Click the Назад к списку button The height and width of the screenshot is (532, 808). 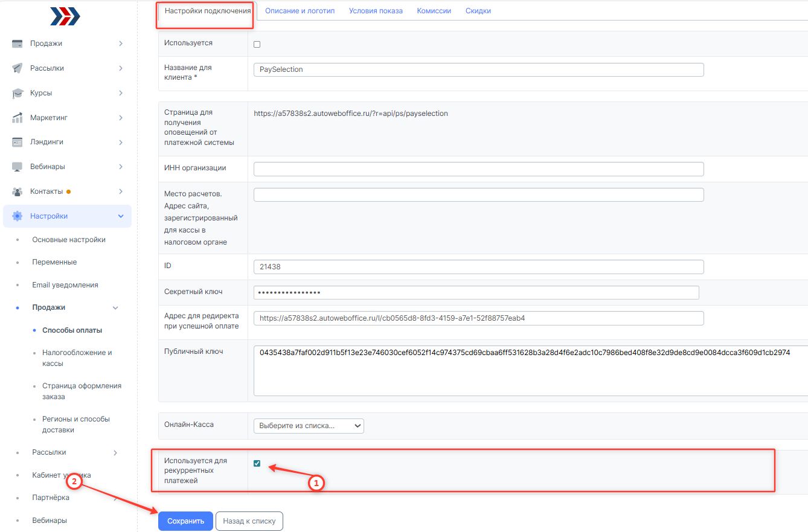[249, 521]
